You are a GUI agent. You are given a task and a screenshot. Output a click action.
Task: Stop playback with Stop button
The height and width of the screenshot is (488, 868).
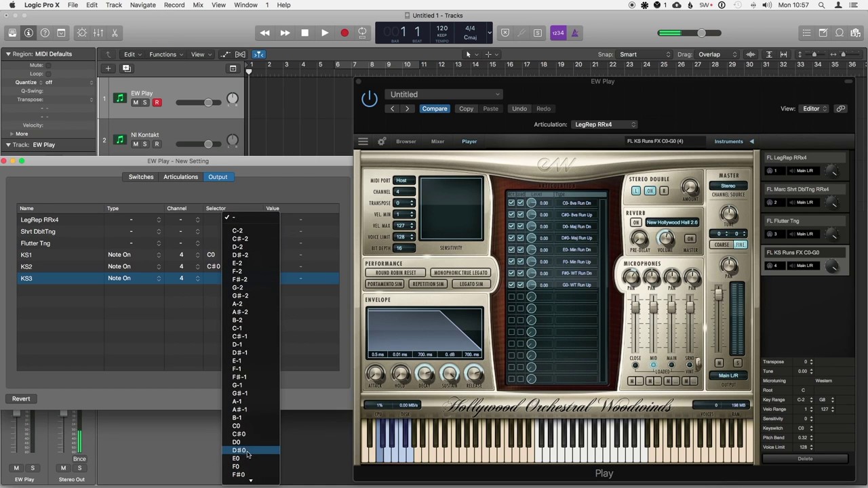(304, 33)
